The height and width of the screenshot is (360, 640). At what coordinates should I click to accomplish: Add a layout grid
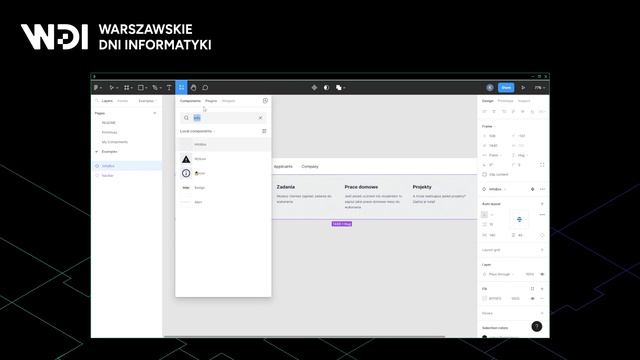[x=542, y=250]
